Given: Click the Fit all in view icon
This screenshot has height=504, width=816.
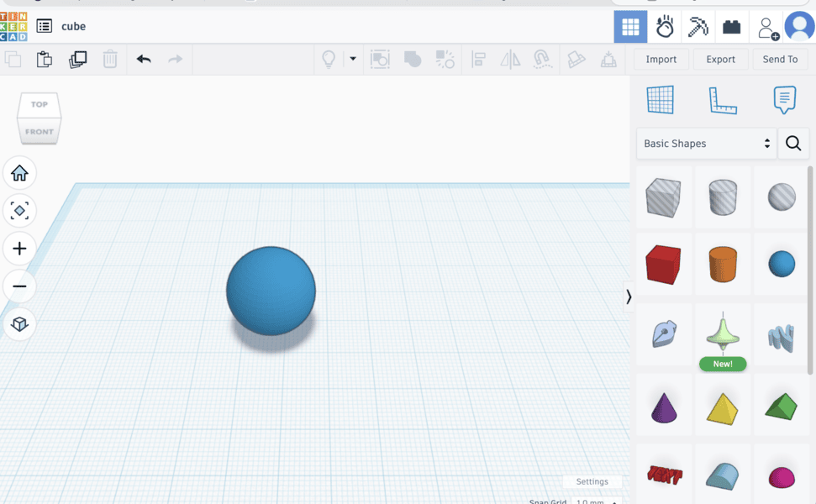Looking at the screenshot, I should (x=19, y=210).
